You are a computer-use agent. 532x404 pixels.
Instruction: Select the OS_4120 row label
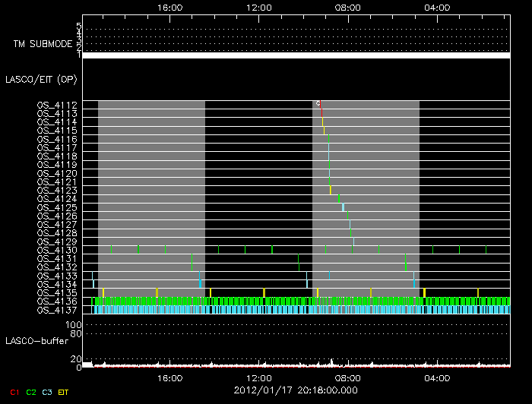(57, 173)
